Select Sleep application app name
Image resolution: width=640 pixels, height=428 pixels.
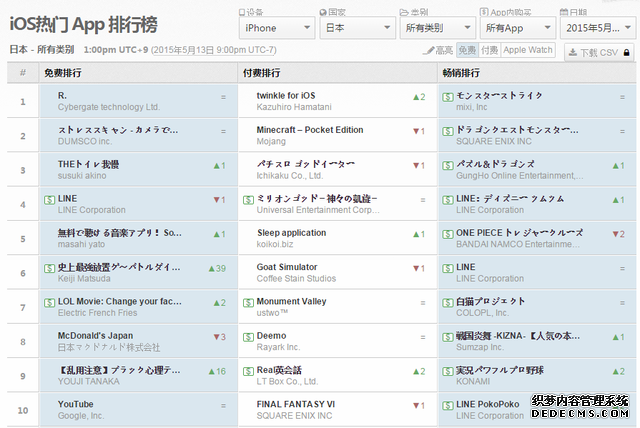[x=291, y=233]
